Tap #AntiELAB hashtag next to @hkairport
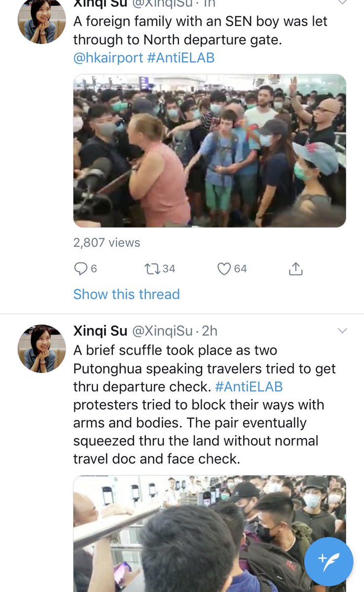This screenshot has width=364, height=592. (181, 58)
